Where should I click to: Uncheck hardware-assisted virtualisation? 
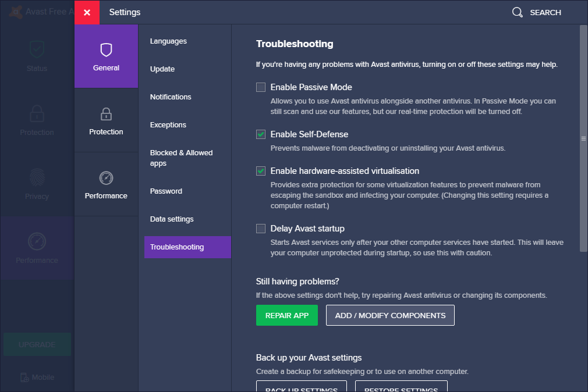pos(261,171)
